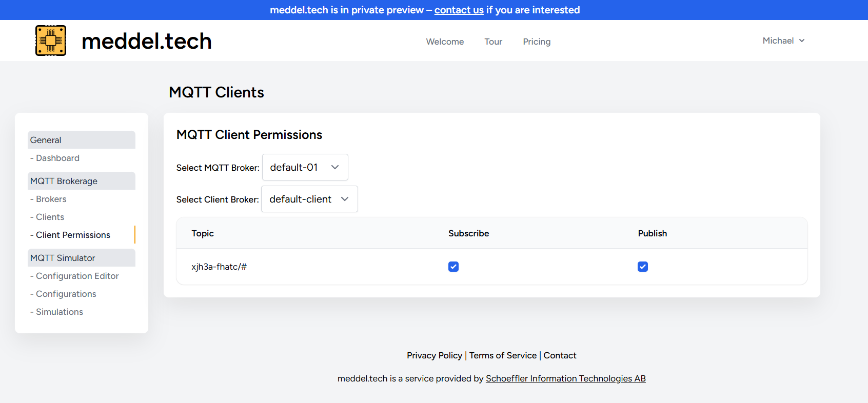
Task: Uncheck Subscribe for xjh3a-fhatc/# topic
Action: (x=453, y=267)
